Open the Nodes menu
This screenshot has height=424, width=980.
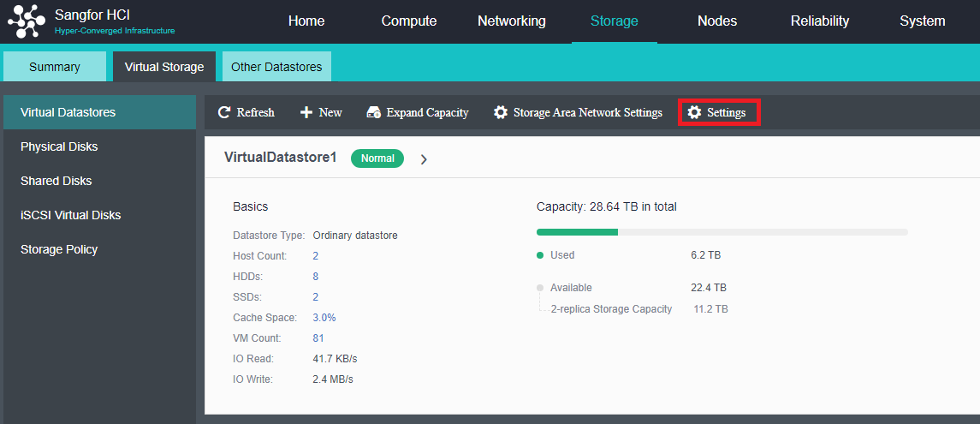point(717,21)
